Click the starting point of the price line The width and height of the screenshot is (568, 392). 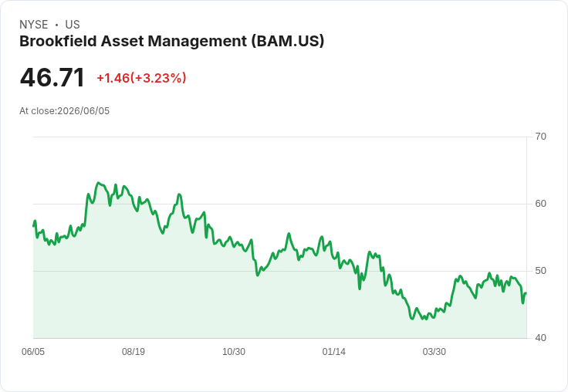pyautogui.click(x=34, y=225)
